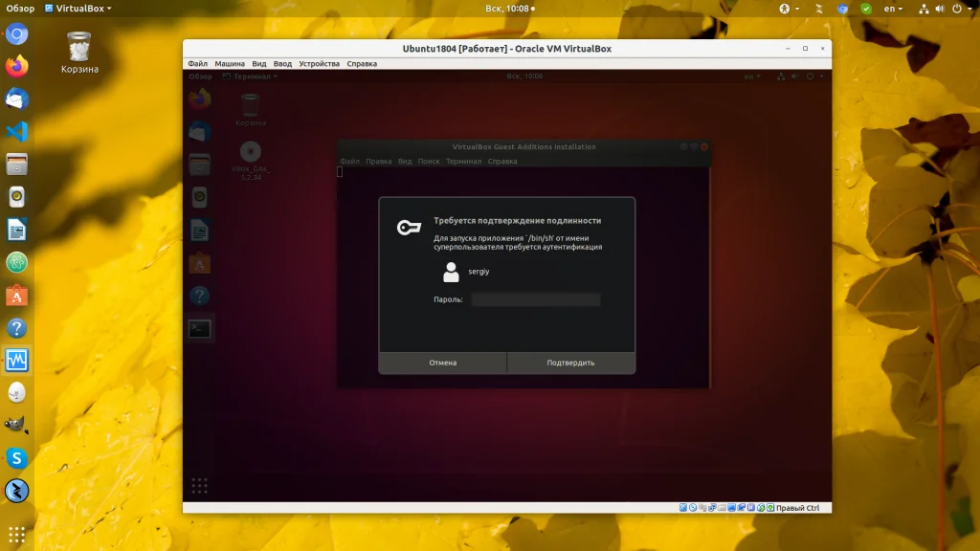
Task: Open the Справка menu in VirtualBox
Action: (x=362, y=64)
